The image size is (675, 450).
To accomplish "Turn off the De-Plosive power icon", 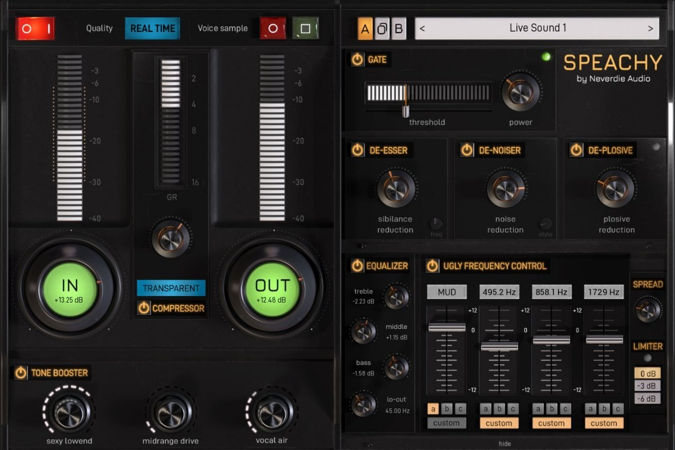I will (576, 150).
